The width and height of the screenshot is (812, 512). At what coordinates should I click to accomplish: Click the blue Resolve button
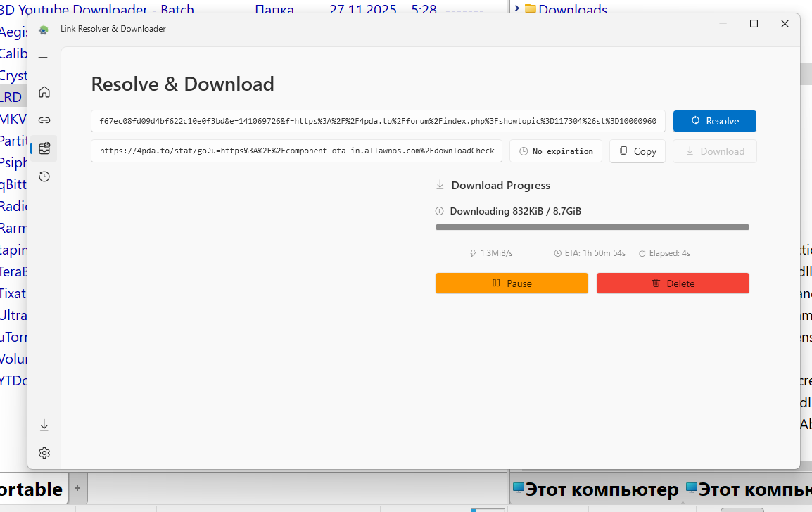coord(715,121)
